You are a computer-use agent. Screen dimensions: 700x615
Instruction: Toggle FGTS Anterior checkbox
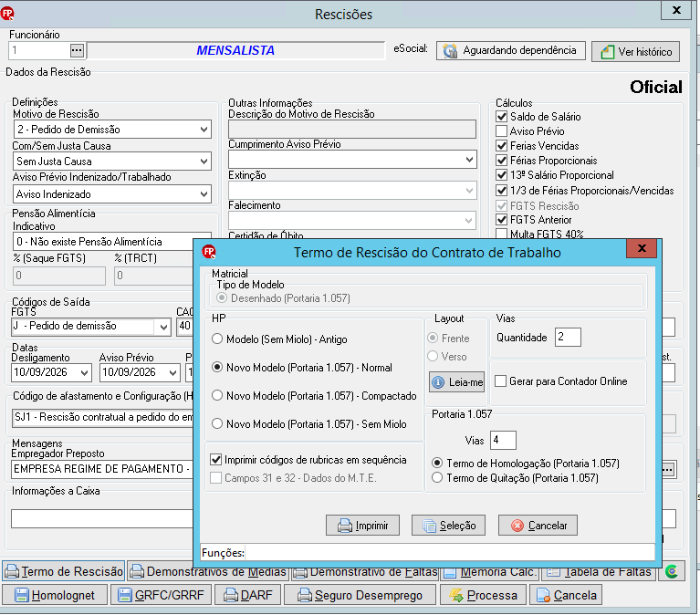502,220
